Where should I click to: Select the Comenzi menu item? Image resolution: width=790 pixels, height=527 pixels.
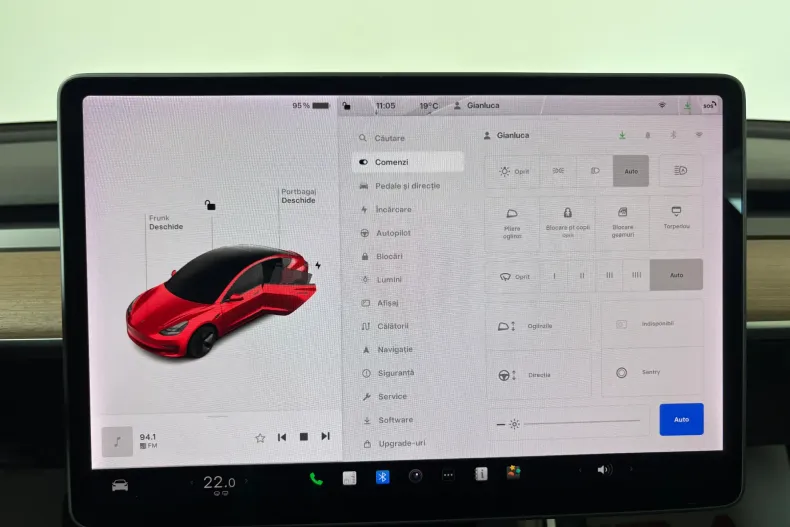click(408, 162)
